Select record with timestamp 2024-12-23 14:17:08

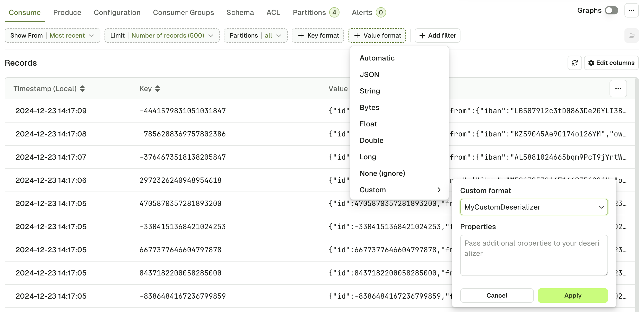coord(320,134)
